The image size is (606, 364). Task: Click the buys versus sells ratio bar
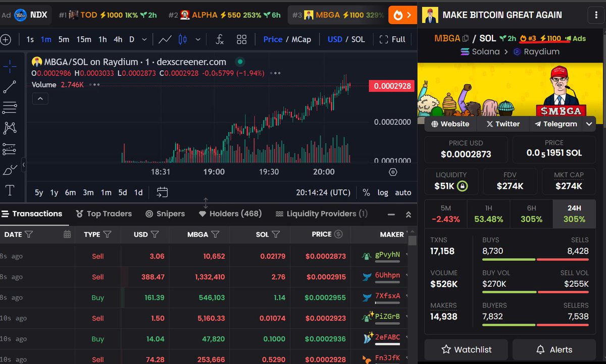click(535, 259)
